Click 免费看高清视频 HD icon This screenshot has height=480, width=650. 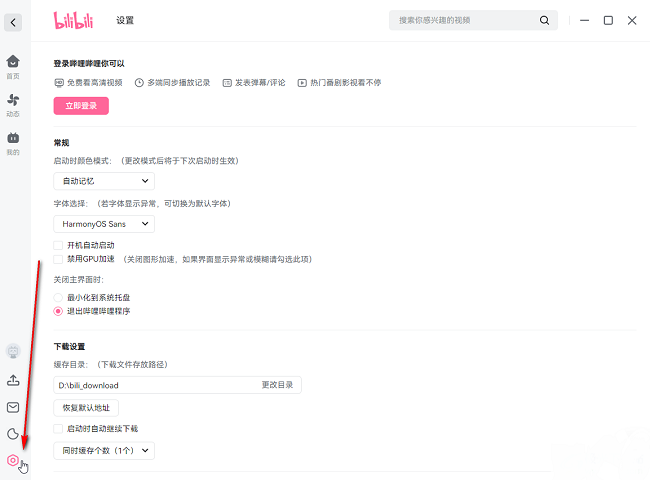(x=59, y=83)
